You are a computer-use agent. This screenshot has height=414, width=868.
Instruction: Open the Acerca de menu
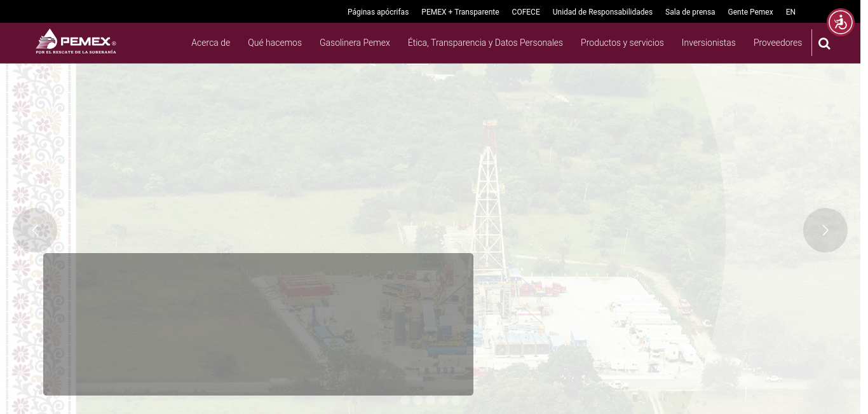[210, 43]
